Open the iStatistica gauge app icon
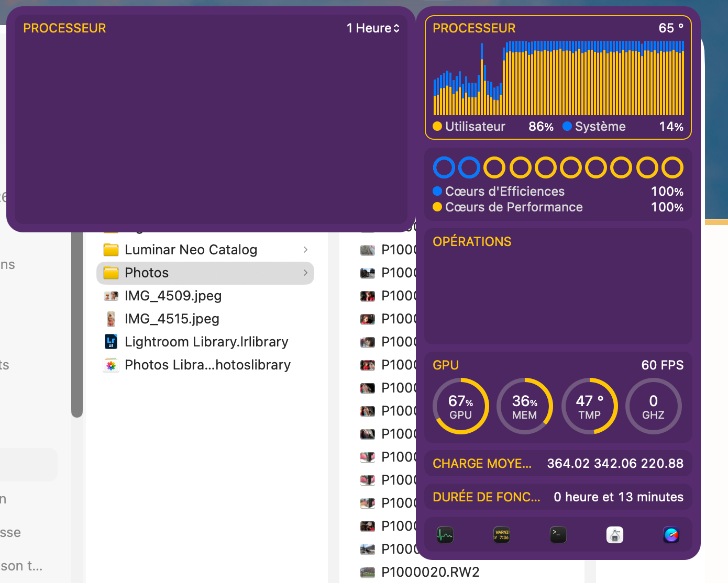 (x=671, y=535)
